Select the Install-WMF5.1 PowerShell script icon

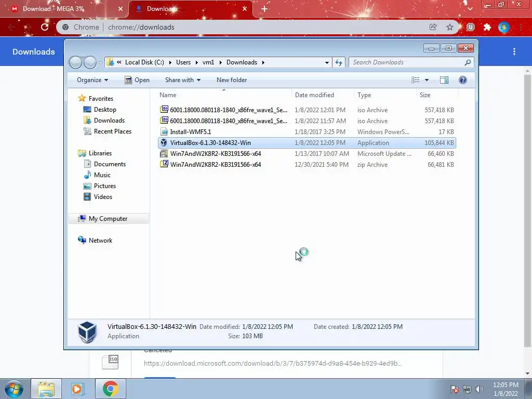click(164, 132)
